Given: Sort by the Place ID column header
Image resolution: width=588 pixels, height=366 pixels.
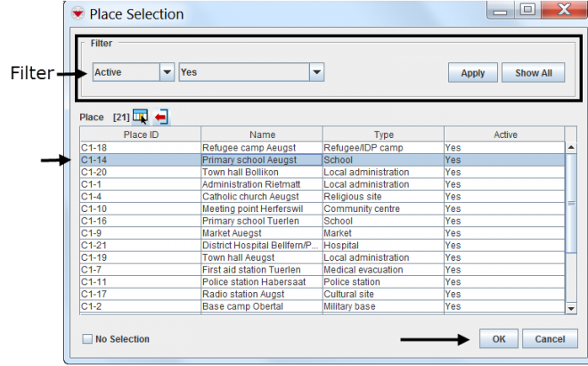Looking at the screenshot, I should [x=139, y=134].
